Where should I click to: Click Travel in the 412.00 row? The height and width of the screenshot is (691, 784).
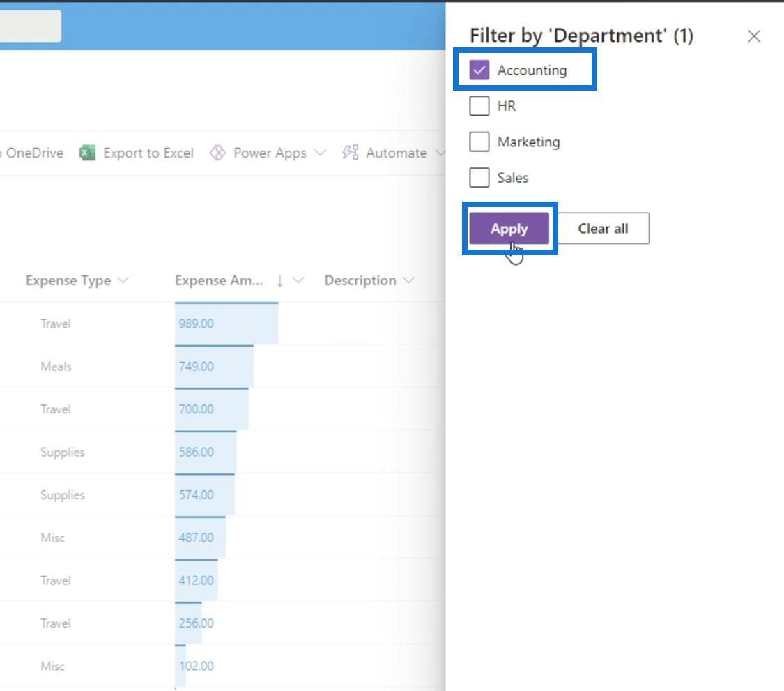(56, 580)
